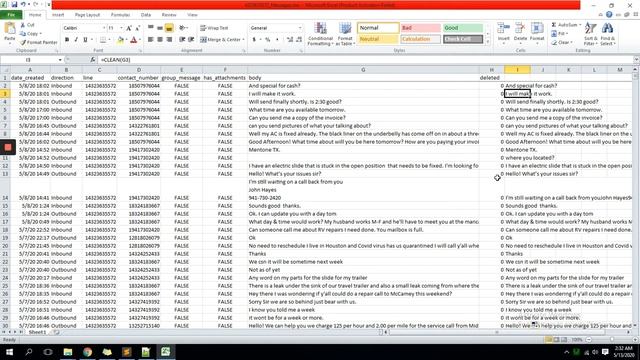Apply accounting dollar format
640x360 pixels.
tap(254, 40)
